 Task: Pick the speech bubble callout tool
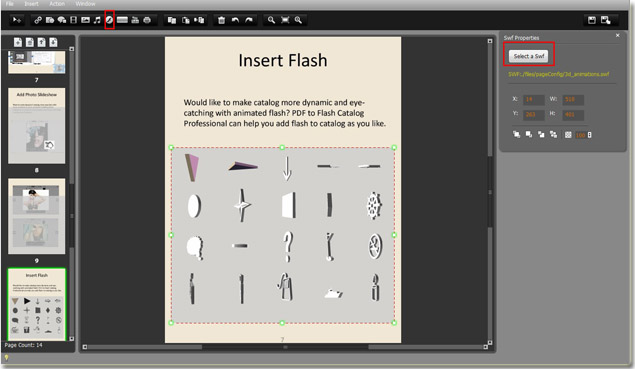click(x=62, y=20)
